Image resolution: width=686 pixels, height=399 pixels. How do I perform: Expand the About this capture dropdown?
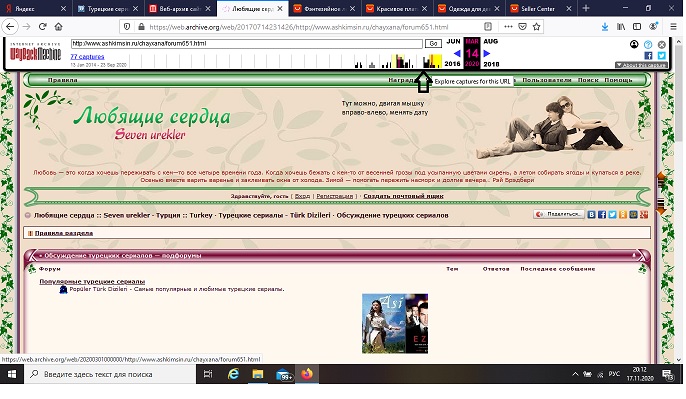pyautogui.click(x=641, y=65)
